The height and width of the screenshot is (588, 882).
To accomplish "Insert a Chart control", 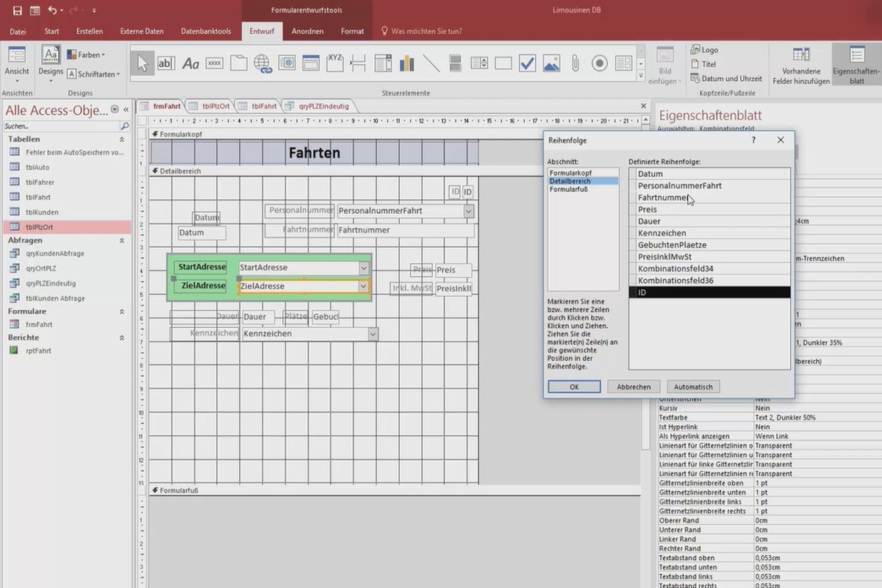I will tap(407, 64).
